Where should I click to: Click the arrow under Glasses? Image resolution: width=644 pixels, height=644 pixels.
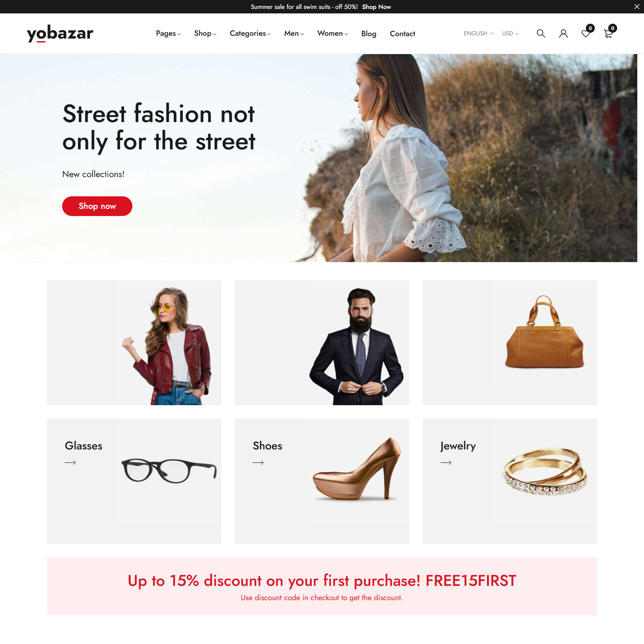coord(70,462)
